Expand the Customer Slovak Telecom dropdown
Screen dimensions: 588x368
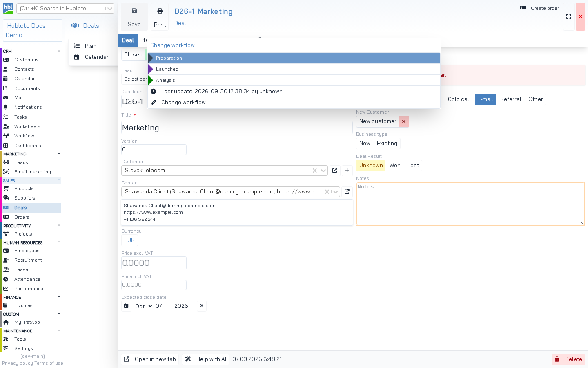click(x=323, y=171)
